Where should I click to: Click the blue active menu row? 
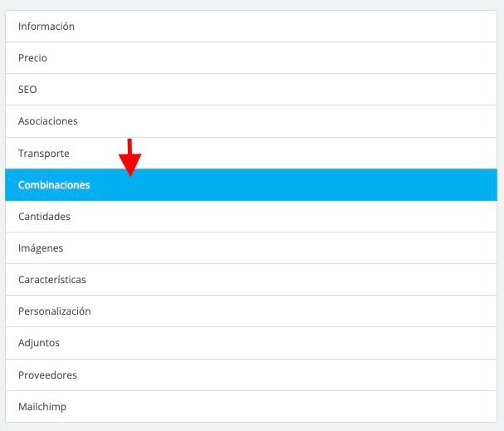(x=251, y=185)
